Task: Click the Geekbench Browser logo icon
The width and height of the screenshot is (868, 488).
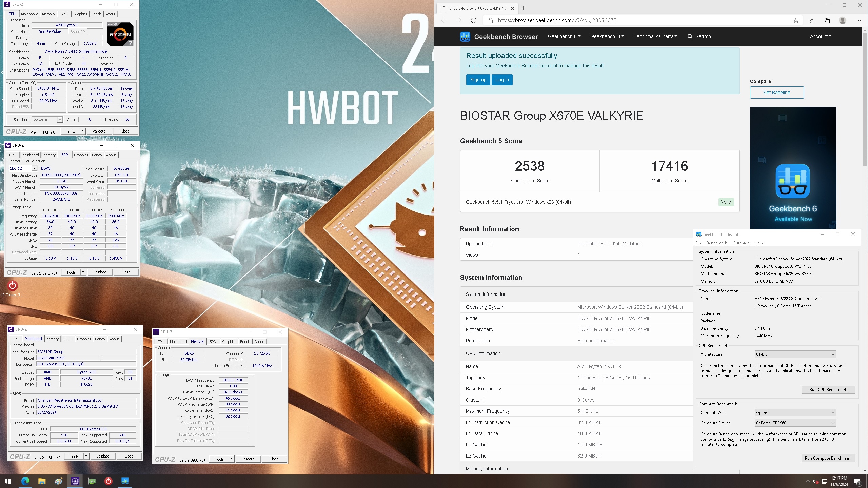Action: pyautogui.click(x=465, y=36)
